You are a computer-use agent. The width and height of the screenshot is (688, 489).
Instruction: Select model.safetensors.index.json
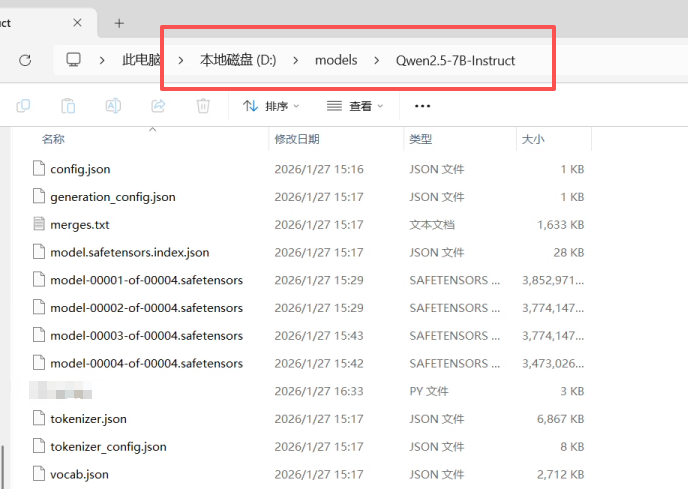coord(130,252)
